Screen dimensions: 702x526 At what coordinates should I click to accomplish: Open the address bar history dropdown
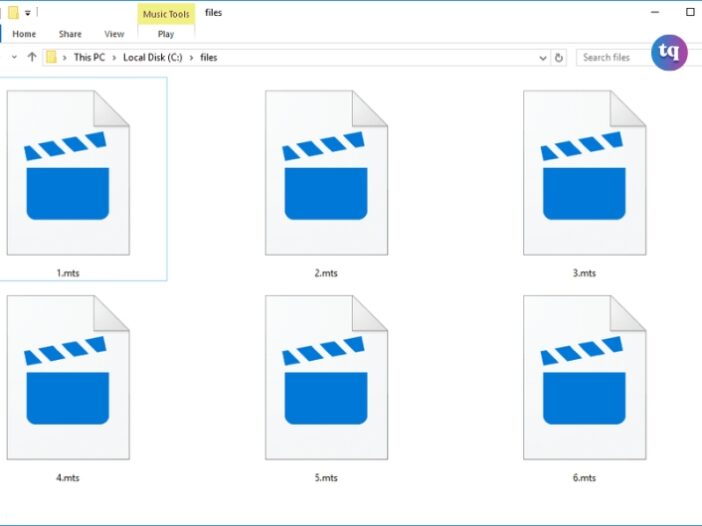543,58
